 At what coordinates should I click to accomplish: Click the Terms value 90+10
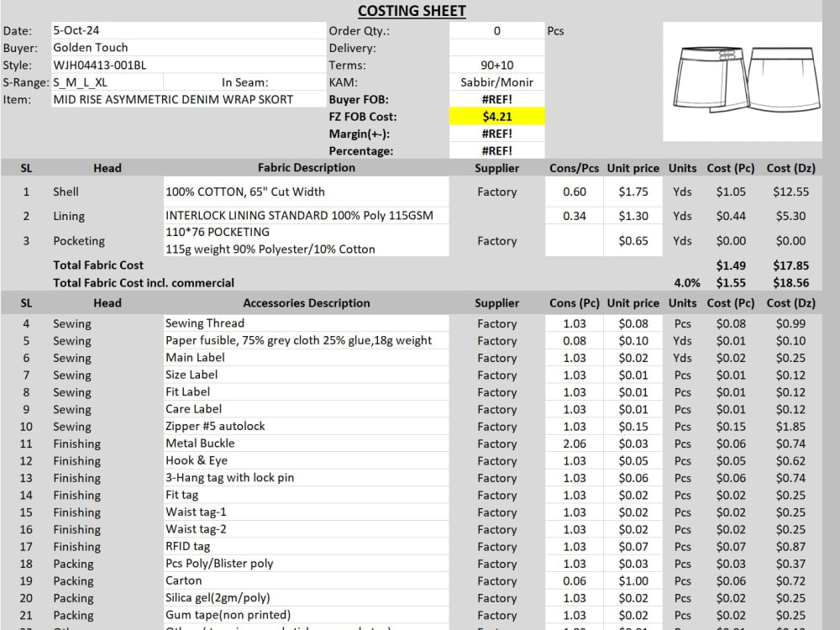496,65
